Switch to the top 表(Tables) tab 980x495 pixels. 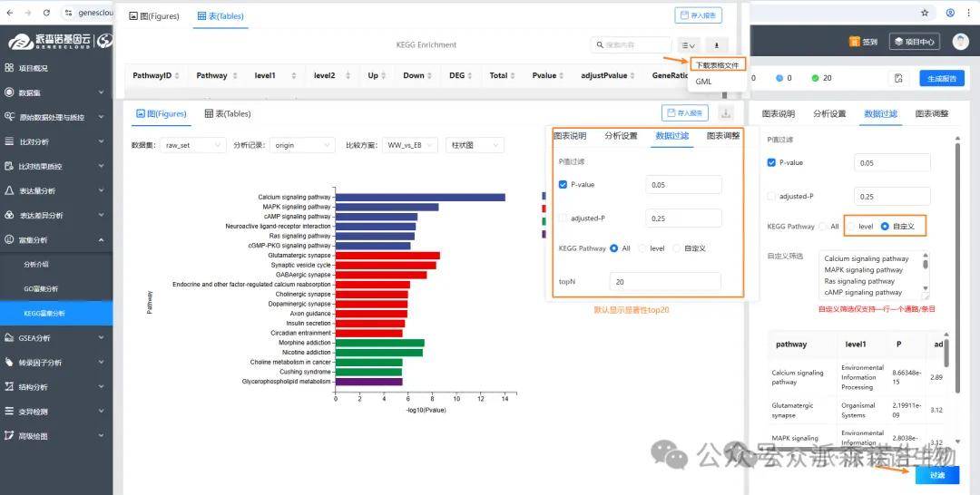coord(219,16)
